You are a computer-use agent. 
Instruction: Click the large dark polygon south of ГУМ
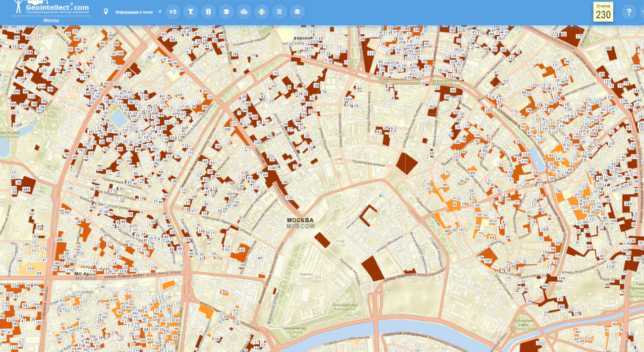tap(373, 268)
